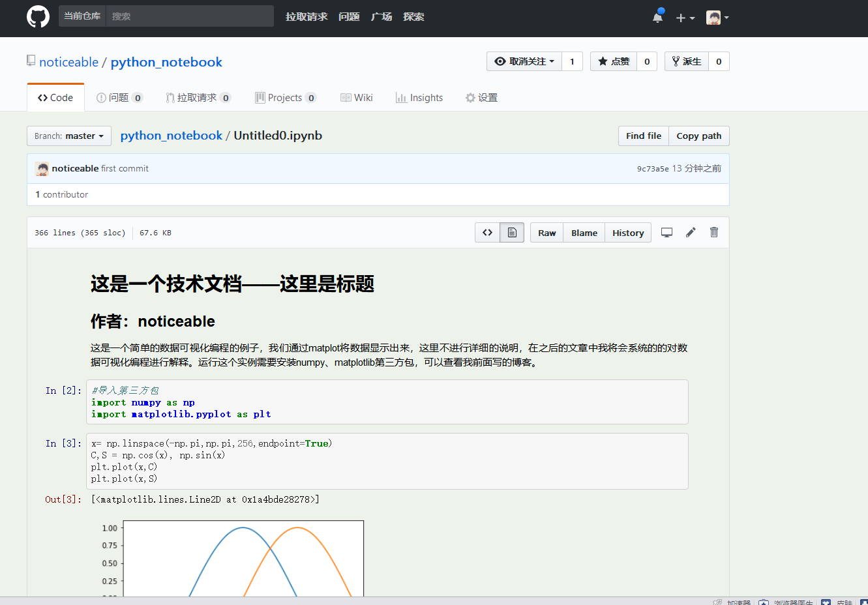Click the repository book icon
The image size is (868, 605).
[x=31, y=61]
